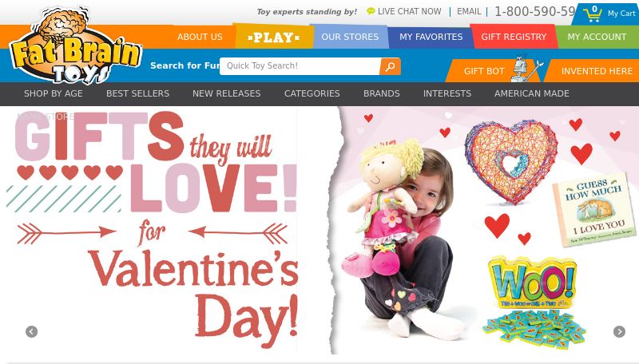Screen dimensions: 639x364
Task: Expand the Brands menu
Action: pos(382,93)
